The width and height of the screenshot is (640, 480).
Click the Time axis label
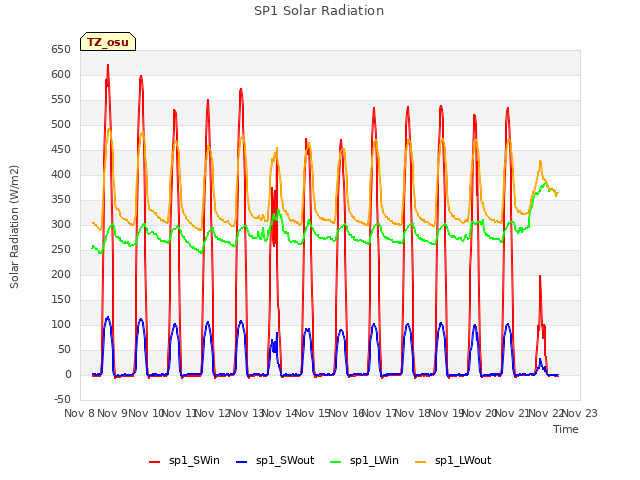pyautogui.click(x=566, y=429)
